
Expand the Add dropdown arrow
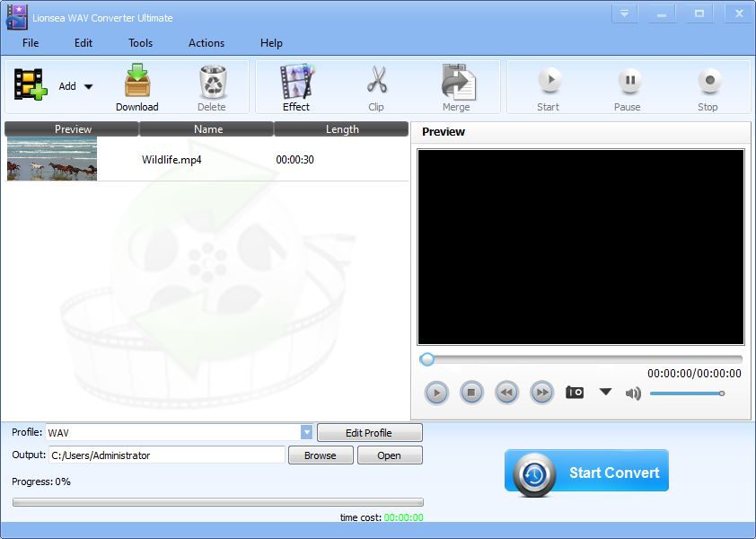pyautogui.click(x=88, y=87)
